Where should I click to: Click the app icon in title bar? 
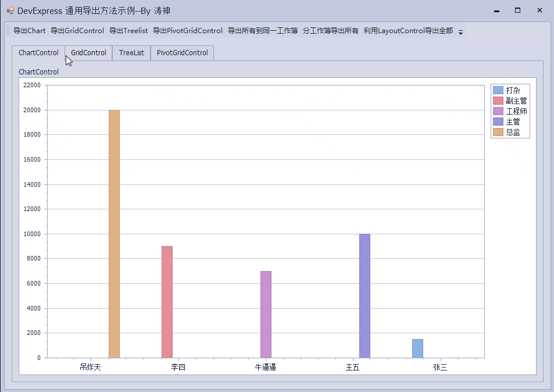coord(10,10)
